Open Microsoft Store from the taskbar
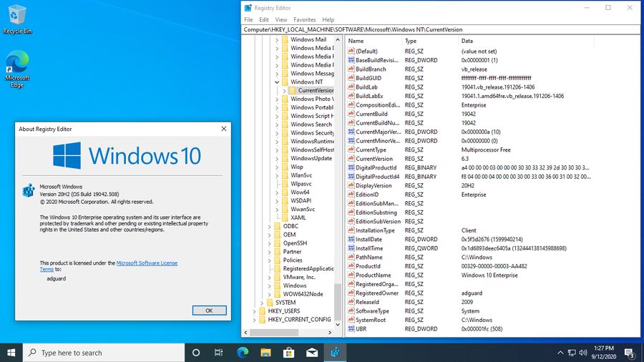The image size is (644, 362). point(289,353)
